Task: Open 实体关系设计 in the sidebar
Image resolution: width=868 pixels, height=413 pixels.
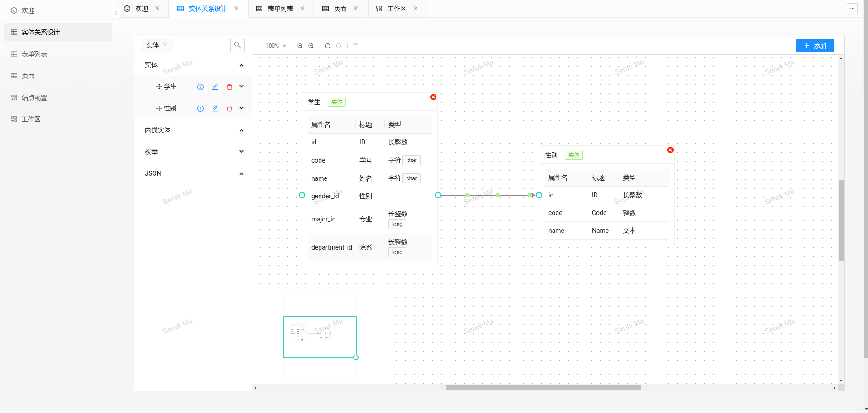Action: (x=58, y=32)
